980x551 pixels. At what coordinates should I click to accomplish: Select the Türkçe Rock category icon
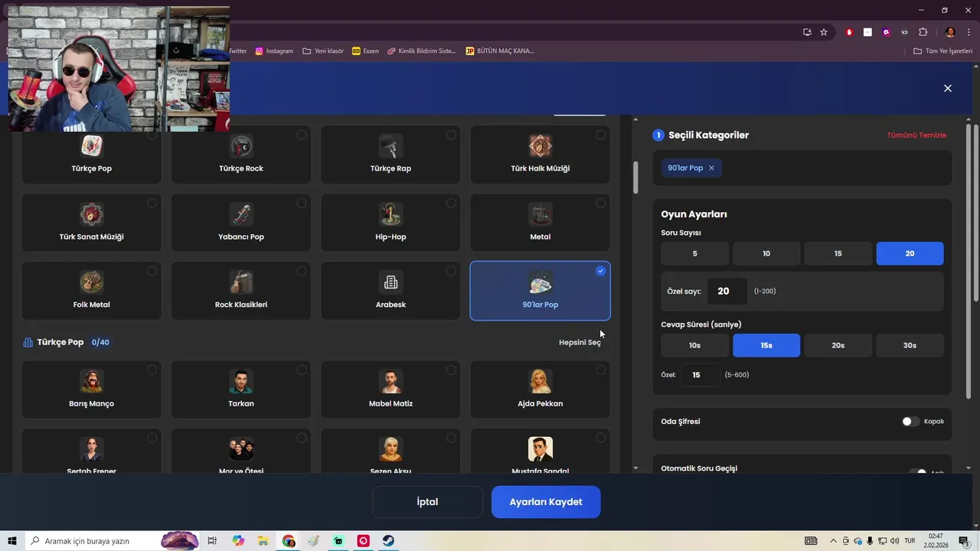tap(241, 145)
